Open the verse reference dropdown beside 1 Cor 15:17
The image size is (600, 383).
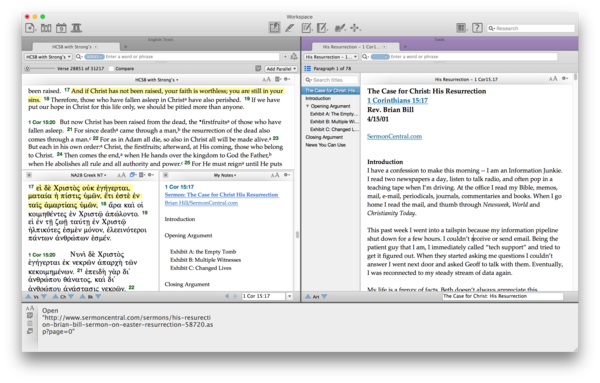290,297
